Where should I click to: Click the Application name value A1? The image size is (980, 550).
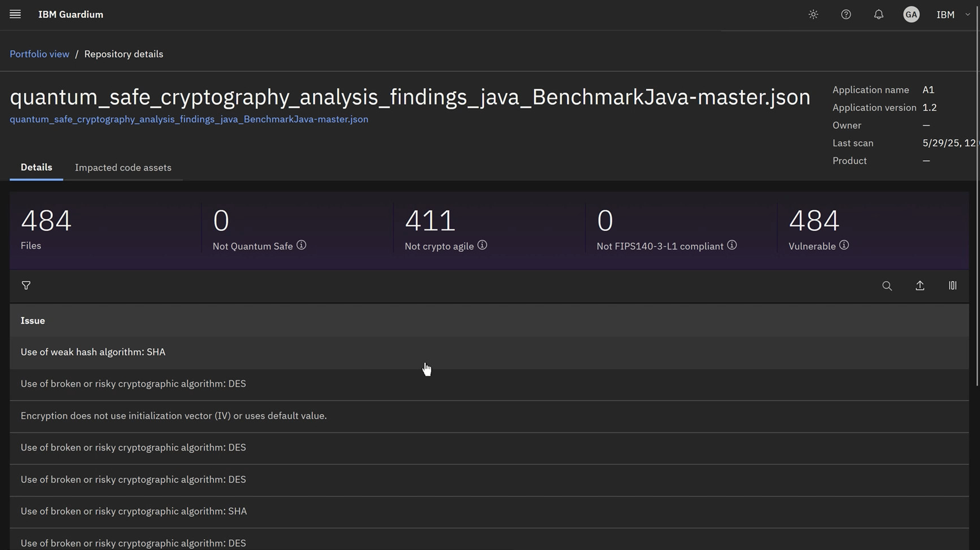928,90
